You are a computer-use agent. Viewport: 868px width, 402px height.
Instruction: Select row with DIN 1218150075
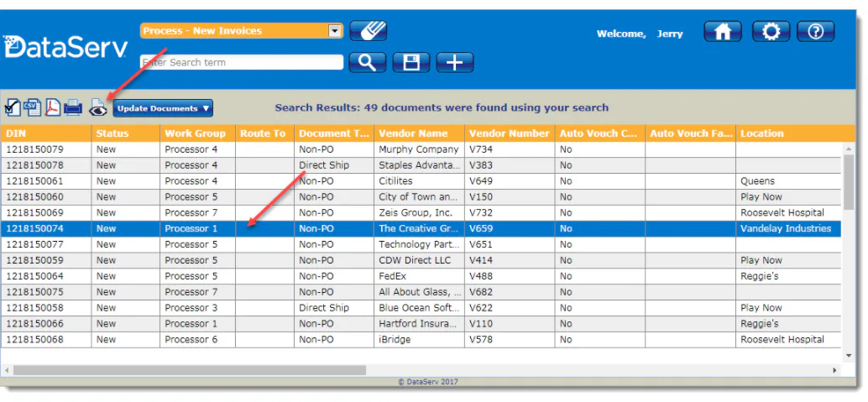pyautogui.click(x=421, y=292)
